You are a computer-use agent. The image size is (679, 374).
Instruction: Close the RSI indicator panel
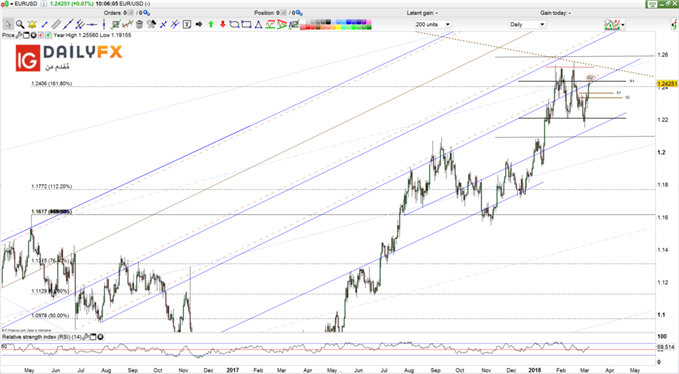coord(101,337)
